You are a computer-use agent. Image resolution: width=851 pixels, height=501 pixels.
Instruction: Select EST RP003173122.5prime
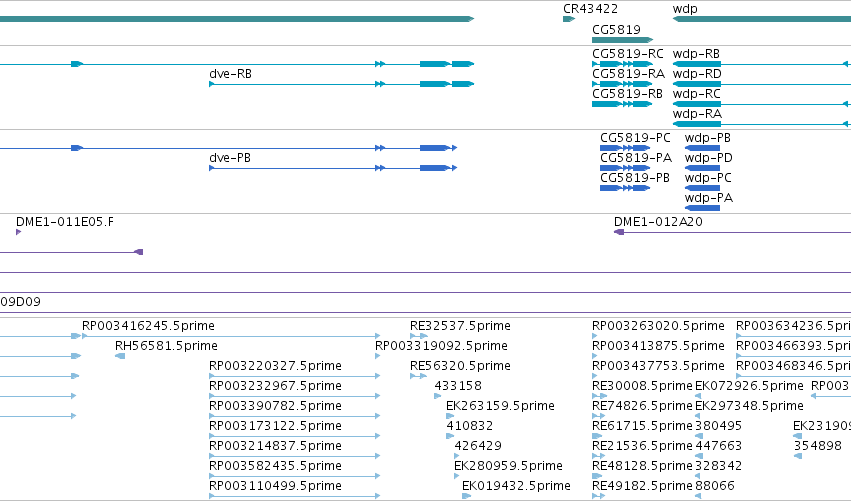(275, 426)
